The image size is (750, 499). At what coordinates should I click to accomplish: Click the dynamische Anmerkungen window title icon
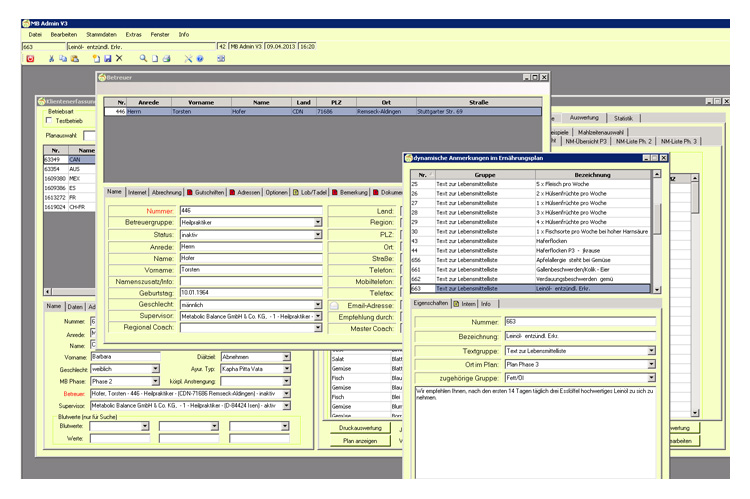click(409, 158)
